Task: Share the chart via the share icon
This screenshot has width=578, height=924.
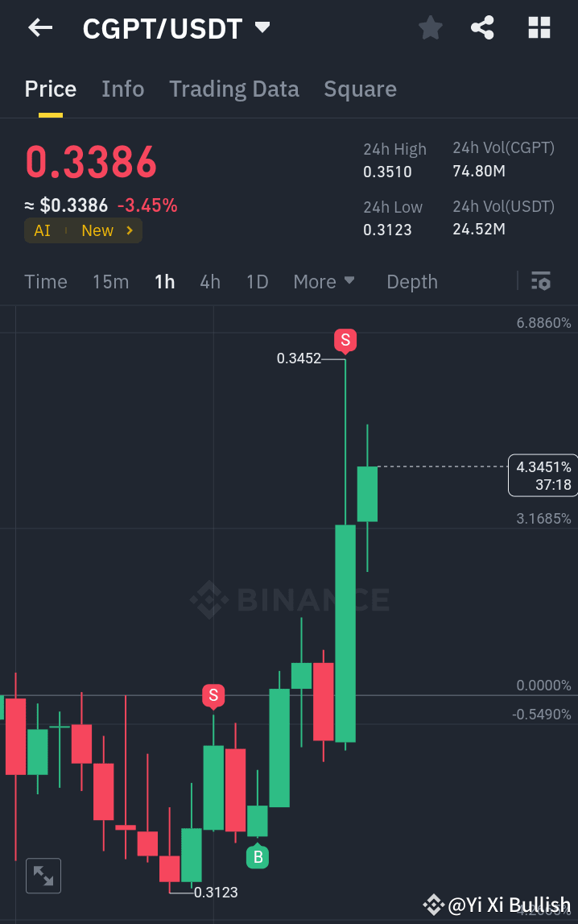Action: click(x=482, y=27)
